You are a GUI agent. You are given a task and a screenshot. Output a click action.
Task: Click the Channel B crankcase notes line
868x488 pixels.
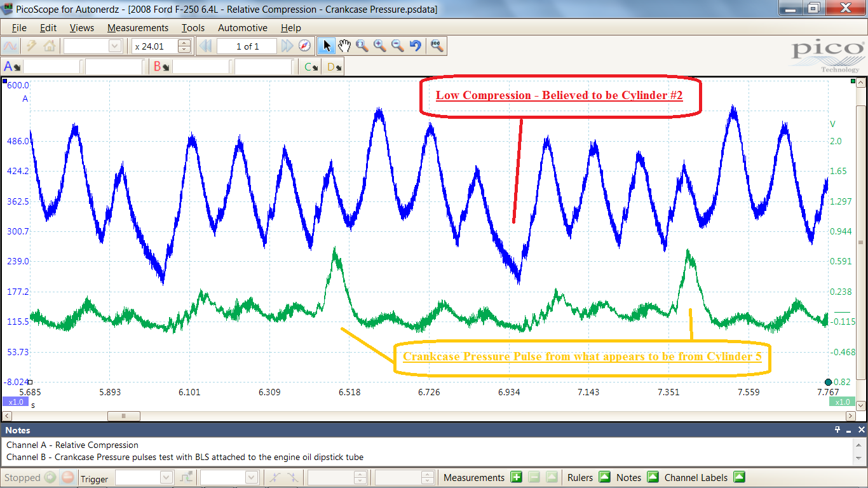pos(185,457)
